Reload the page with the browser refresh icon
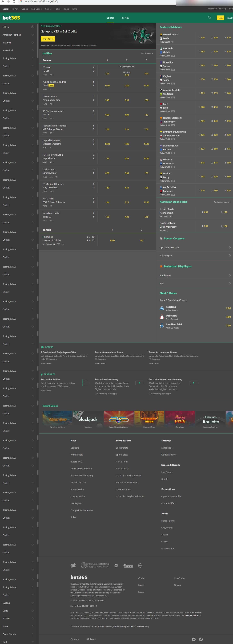 click(14, 2)
